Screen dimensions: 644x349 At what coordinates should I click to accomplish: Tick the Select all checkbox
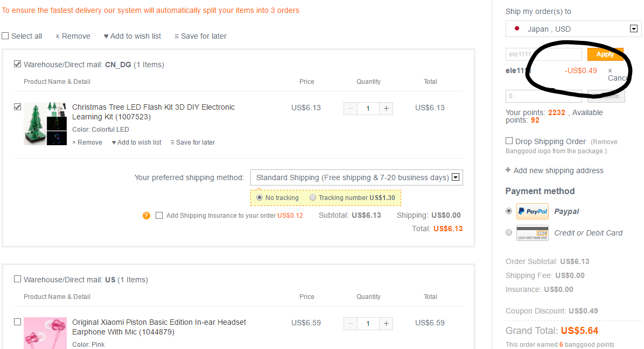(x=5, y=36)
